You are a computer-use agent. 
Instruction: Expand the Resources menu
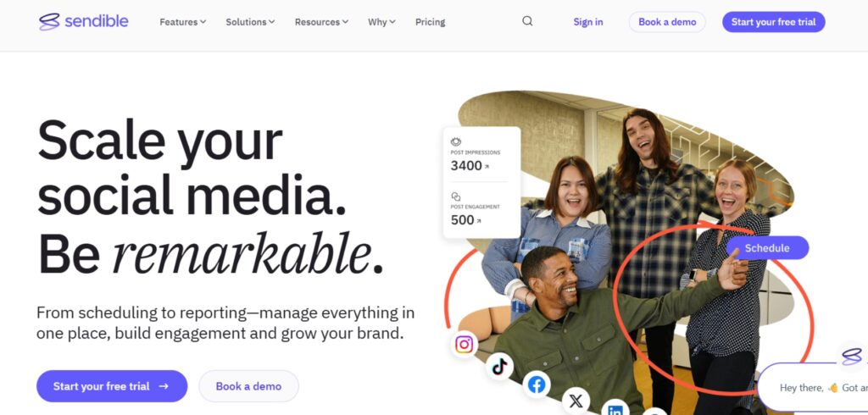click(321, 22)
